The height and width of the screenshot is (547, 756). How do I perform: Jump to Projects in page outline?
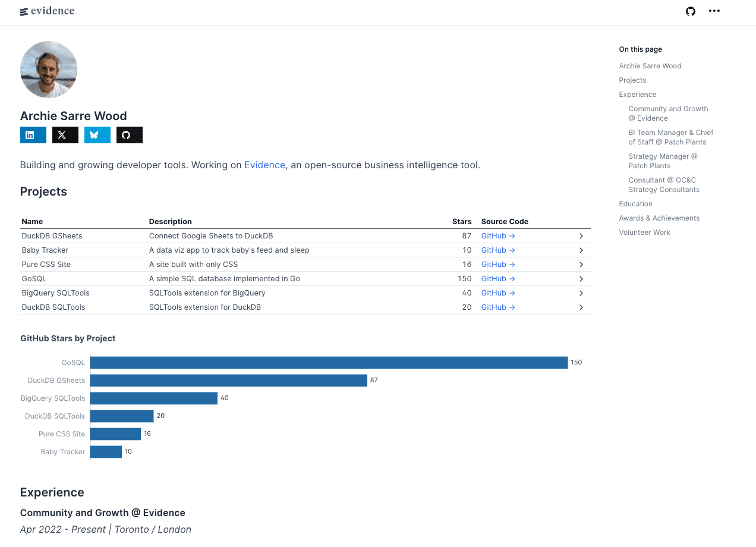pyautogui.click(x=632, y=80)
